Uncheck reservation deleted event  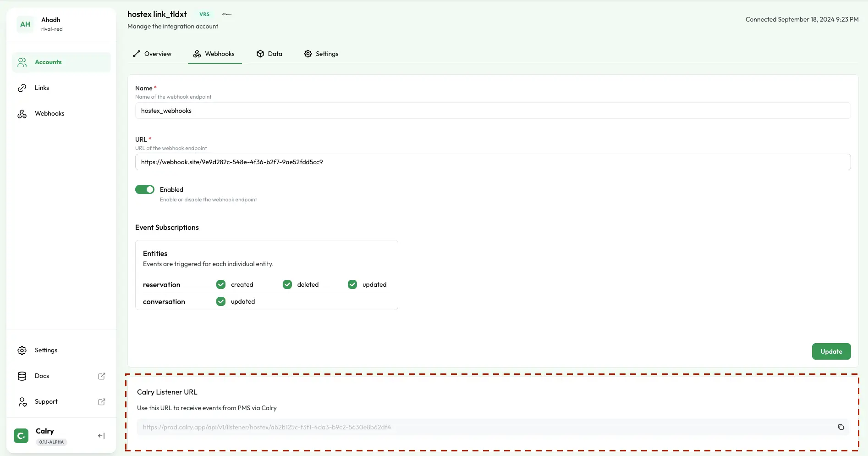click(x=287, y=285)
